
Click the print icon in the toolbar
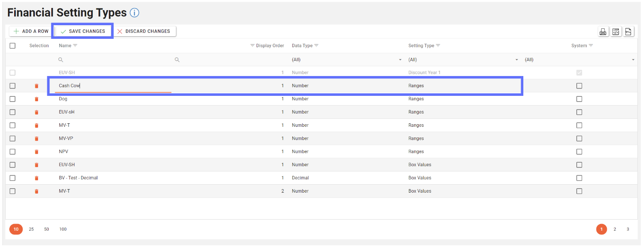603,31
